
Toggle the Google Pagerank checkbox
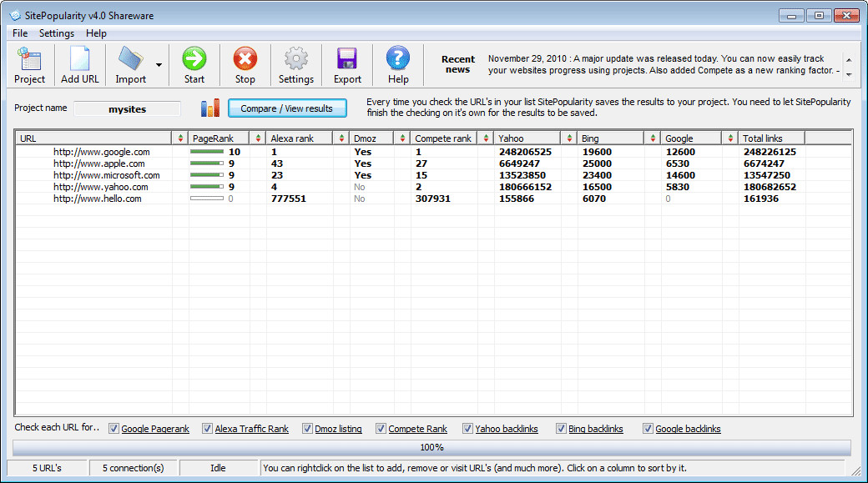pos(114,428)
